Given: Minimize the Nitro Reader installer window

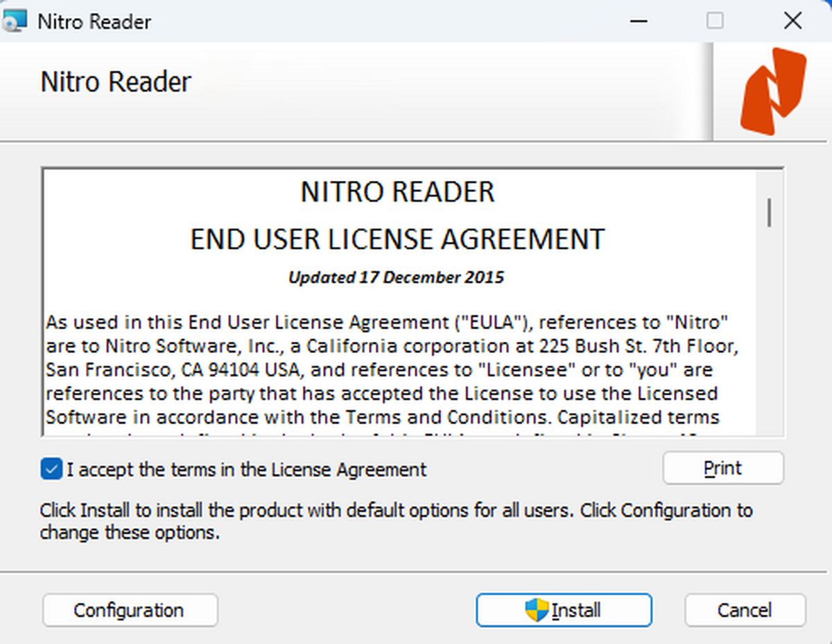Looking at the screenshot, I should point(638,21).
